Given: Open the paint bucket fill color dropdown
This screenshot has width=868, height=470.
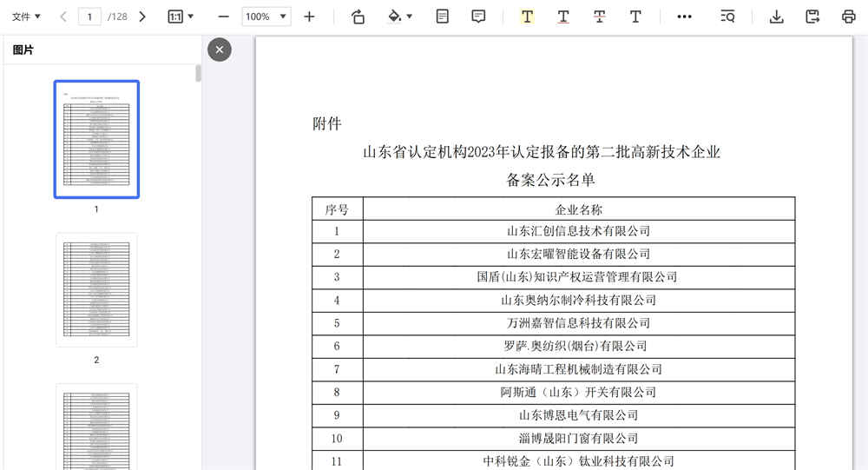Looking at the screenshot, I should tap(399, 17).
